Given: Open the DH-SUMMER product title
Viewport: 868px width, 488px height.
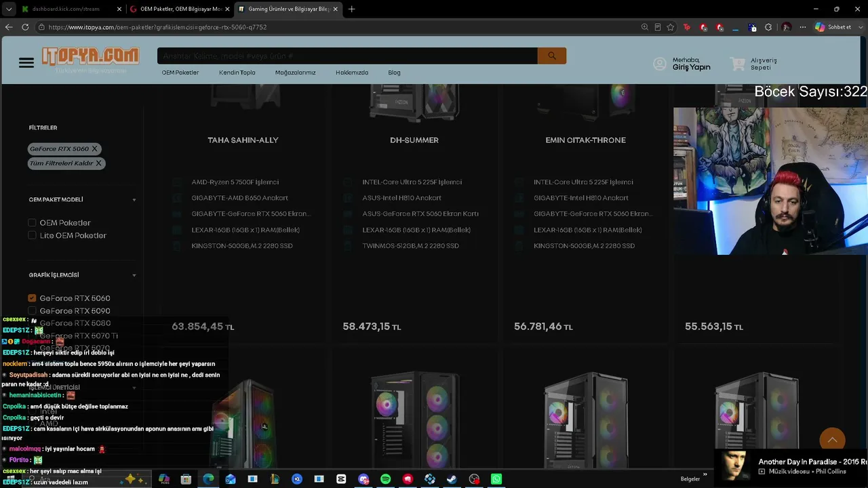Looking at the screenshot, I should pyautogui.click(x=414, y=140).
